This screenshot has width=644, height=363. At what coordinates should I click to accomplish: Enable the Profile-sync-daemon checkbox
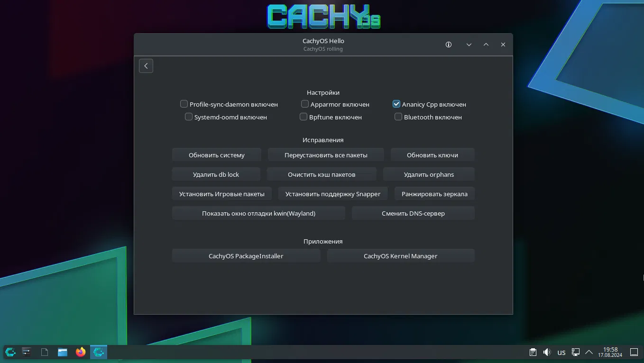click(184, 104)
